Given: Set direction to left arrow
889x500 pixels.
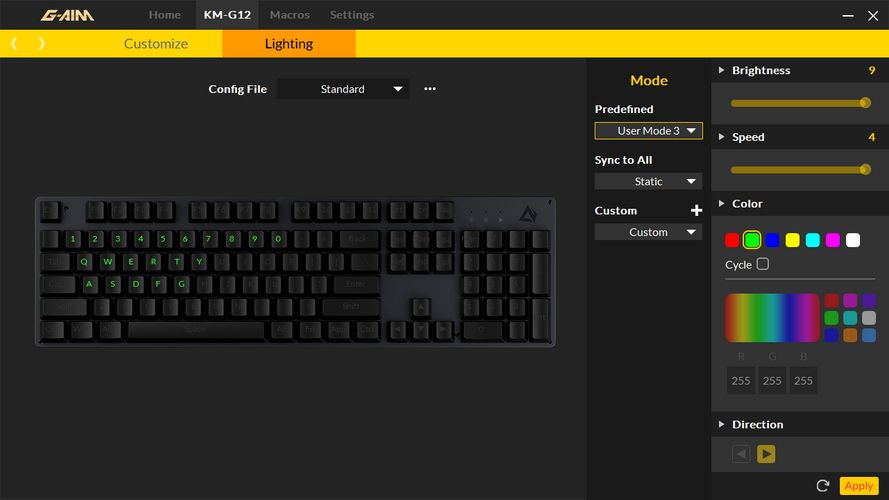Looking at the screenshot, I should point(741,454).
